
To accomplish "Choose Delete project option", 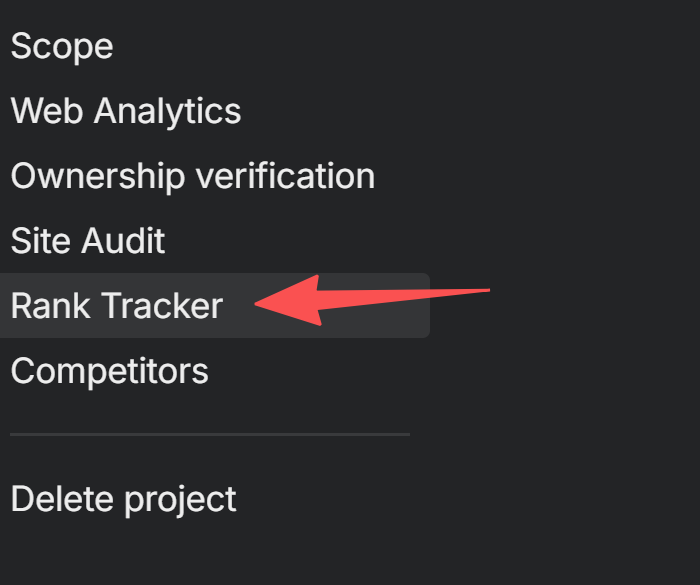I will (x=124, y=498).
